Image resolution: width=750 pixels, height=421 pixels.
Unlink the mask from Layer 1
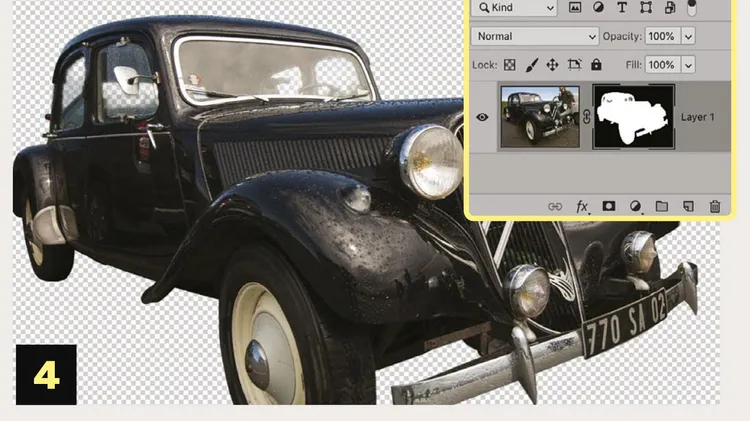(586, 117)
